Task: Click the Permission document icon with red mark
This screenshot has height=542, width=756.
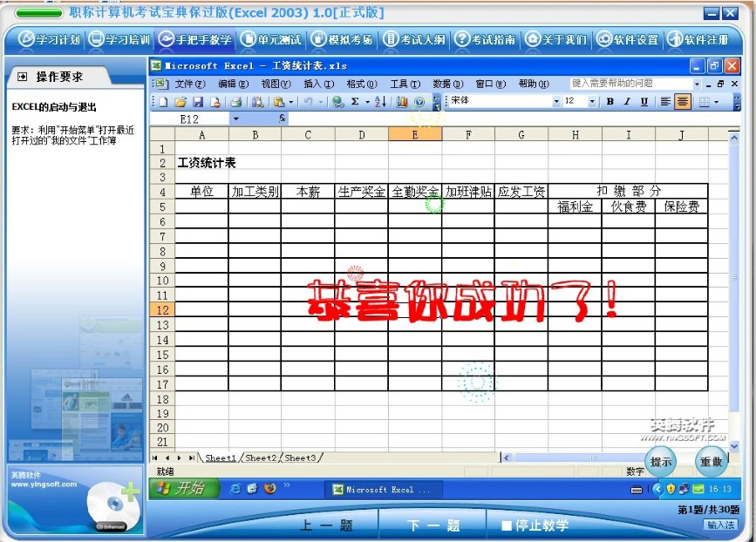Action: pos(215,102)
